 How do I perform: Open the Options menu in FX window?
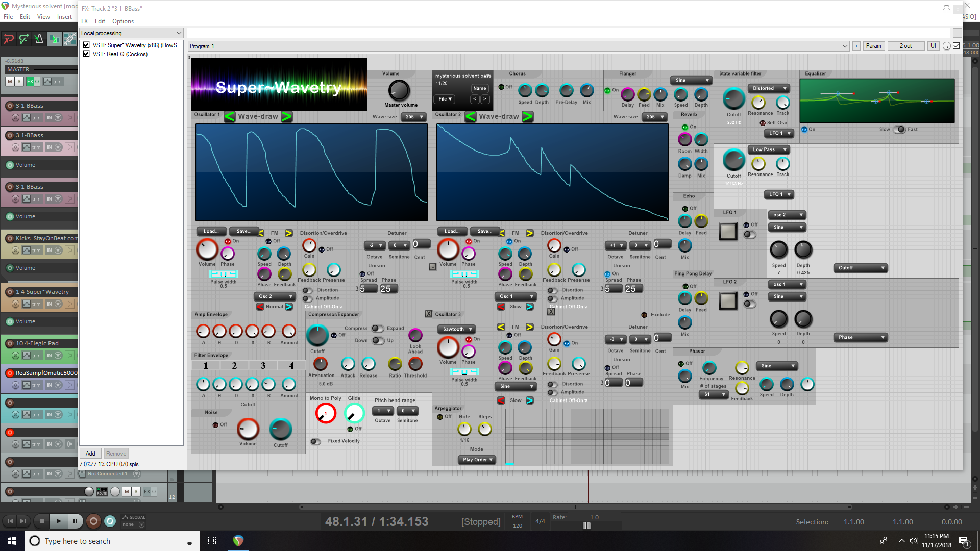pos(123,21)
